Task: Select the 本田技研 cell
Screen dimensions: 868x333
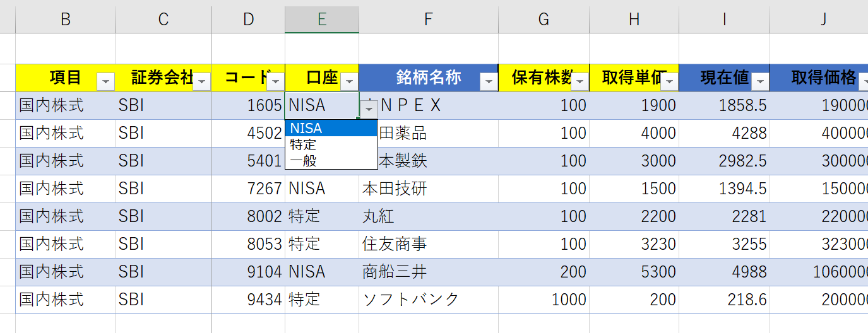Action: (x=429, y=189)
